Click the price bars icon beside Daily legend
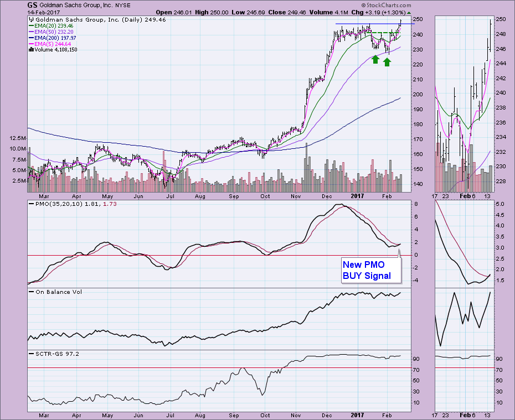 32,20
